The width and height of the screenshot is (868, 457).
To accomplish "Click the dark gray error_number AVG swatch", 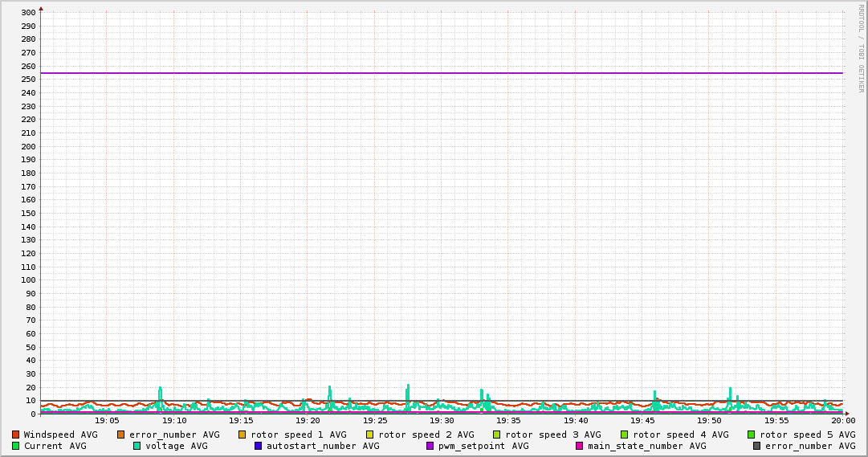I will (756, 446).
